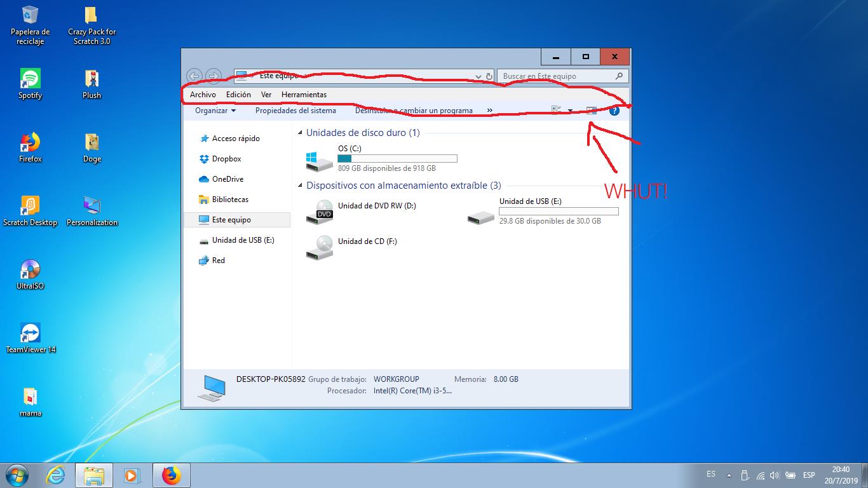Open the Ver menu
The height and width of the screenshot is (488, 868).
coord(266,95)
